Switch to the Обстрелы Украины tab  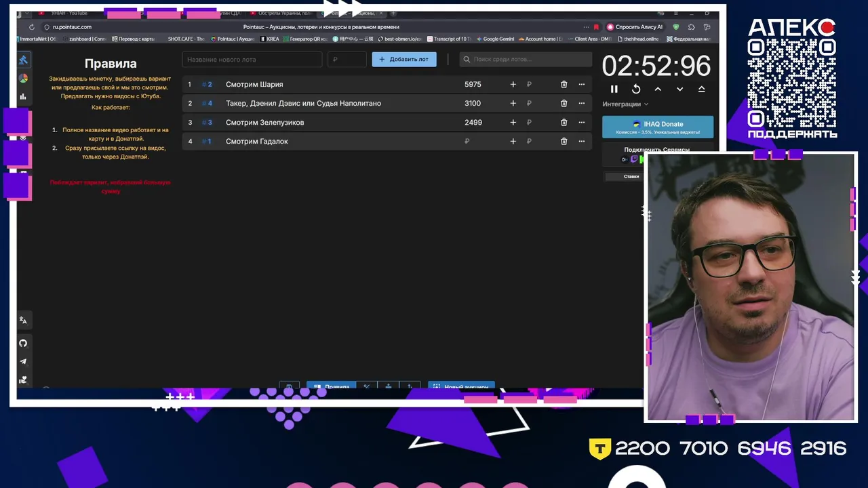pyautogui.click(x=281, y=13)
